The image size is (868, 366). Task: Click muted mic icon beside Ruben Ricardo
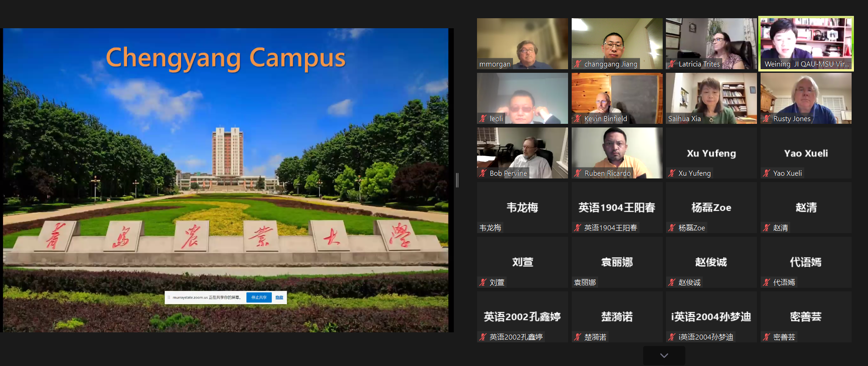pyautogui.click(x=578, y=173)
